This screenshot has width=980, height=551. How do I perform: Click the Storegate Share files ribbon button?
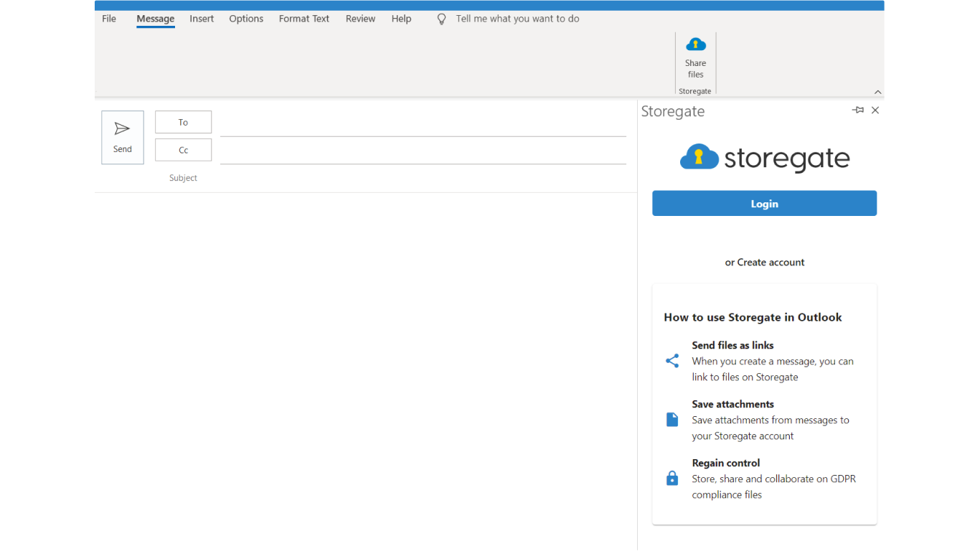click(x=695, y=57)
